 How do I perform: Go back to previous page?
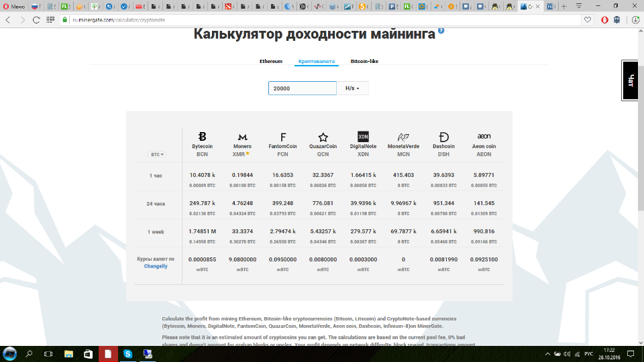[8, 19]
